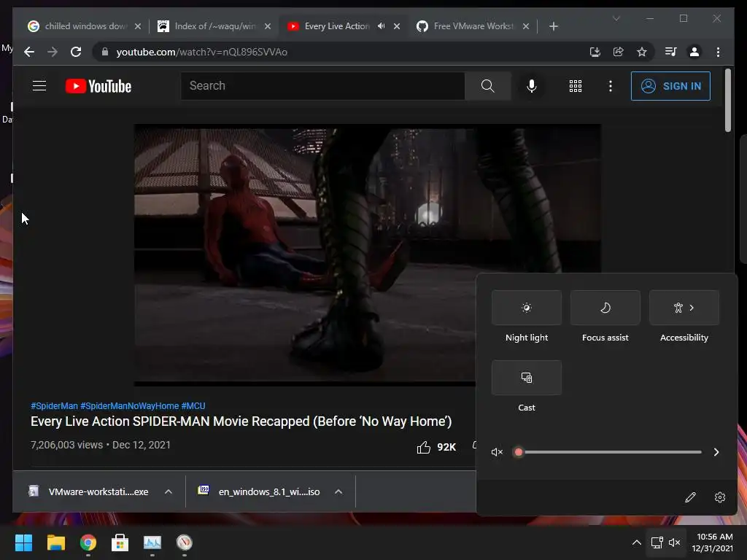Viewport: 747px width, 560px height.
Task: Switch to 'Index of /~waqu/win' tab
Action: tap(215, 26)
